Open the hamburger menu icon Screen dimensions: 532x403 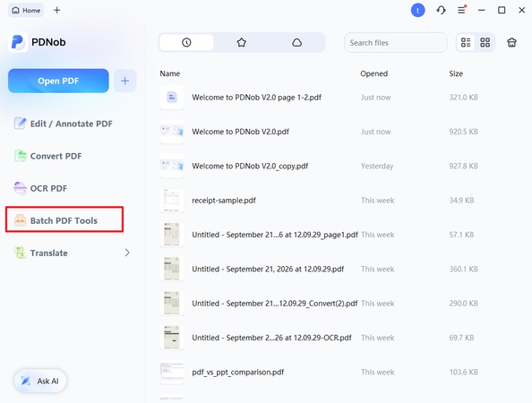coord(461,10)
